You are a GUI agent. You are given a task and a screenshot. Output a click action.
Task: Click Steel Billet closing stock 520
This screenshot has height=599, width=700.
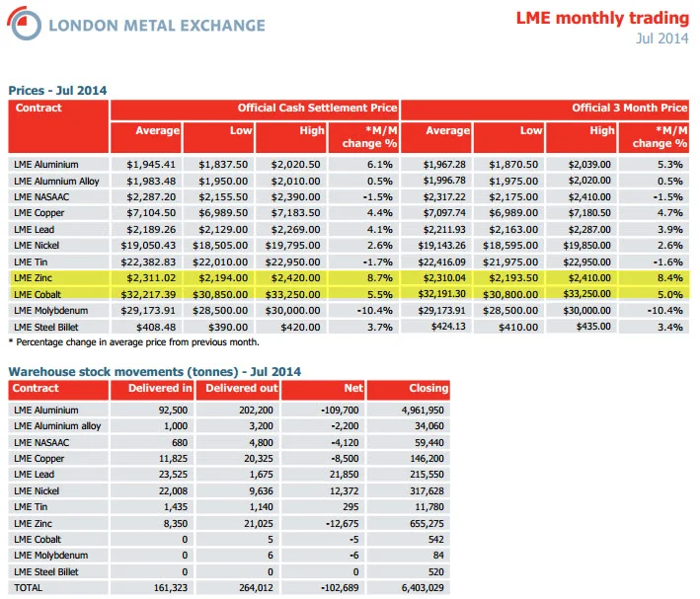436,572
